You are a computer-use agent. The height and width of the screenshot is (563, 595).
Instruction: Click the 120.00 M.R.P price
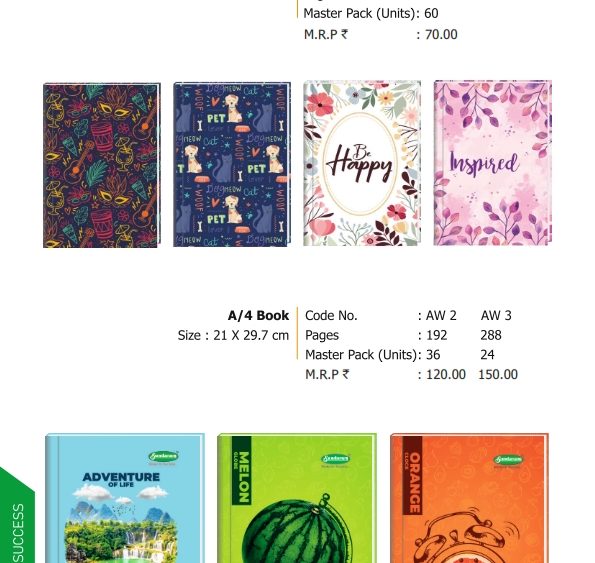pyautogui.click(x=446, y=374)
